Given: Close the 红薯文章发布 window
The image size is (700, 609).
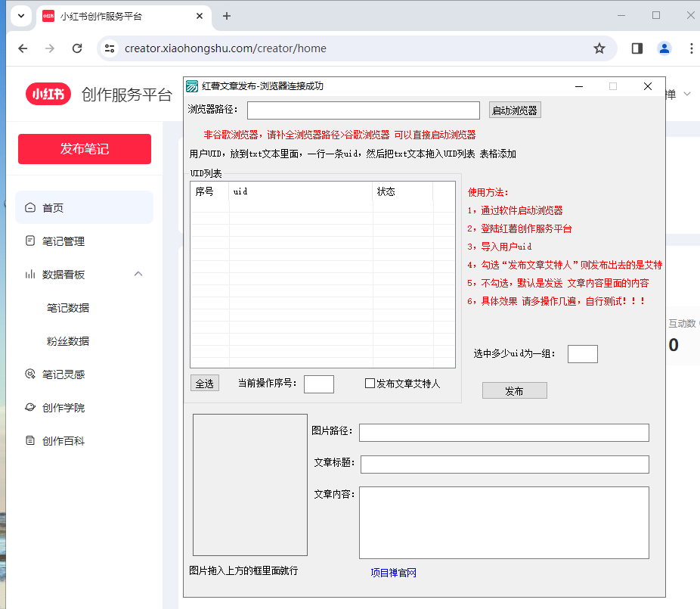Looking at the screenshot, I should [648, 86].
